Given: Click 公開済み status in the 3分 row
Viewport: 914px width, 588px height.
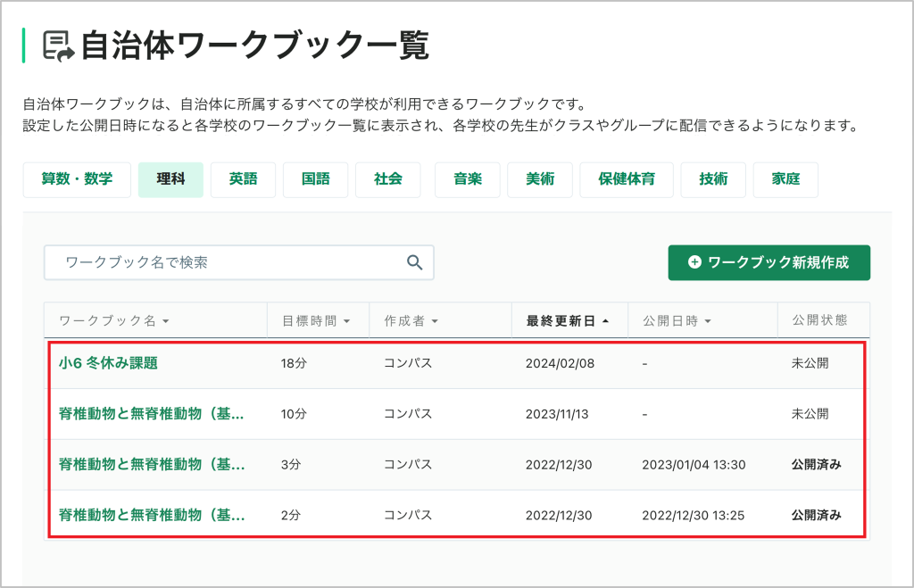Looking at the screenshot, I should [x=816, y=465].
